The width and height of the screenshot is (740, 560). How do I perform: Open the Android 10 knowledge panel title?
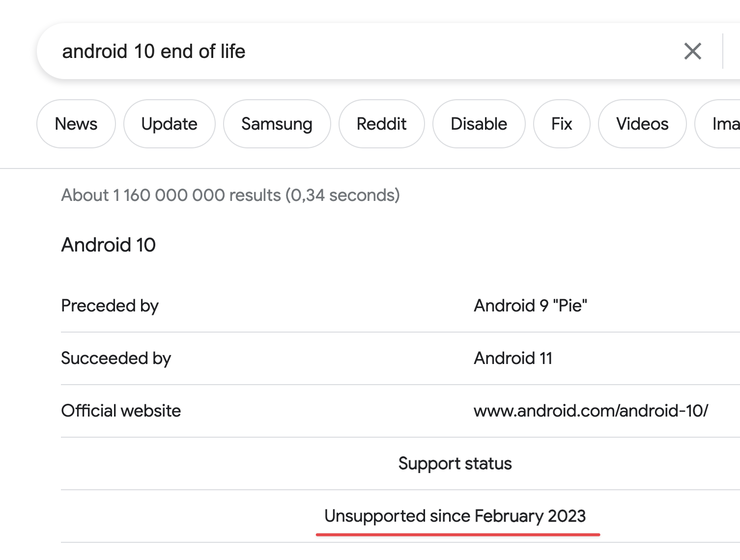coord(108,245)
